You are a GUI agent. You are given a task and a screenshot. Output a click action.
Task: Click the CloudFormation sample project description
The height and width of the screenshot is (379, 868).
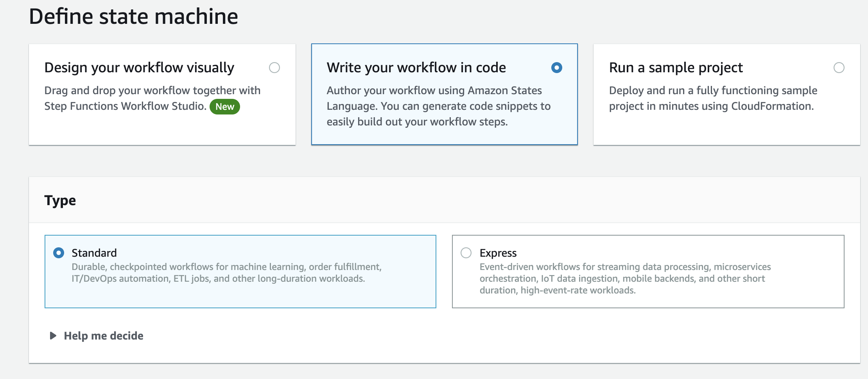[x=712, y=98]
